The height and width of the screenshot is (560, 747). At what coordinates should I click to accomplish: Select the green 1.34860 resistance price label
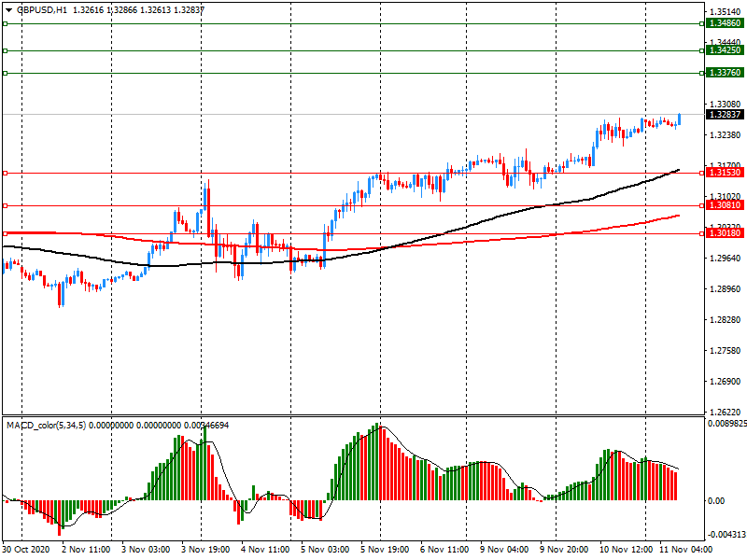(726, 23)
